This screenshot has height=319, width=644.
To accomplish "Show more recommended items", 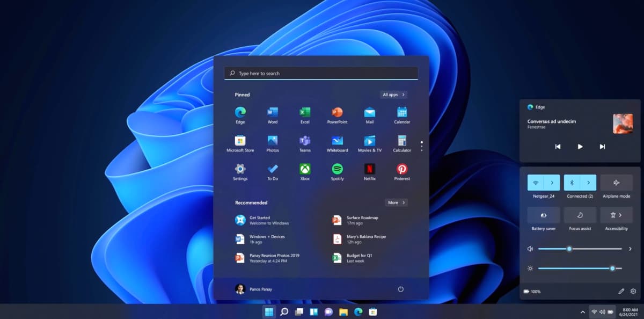I will point(397,202).
